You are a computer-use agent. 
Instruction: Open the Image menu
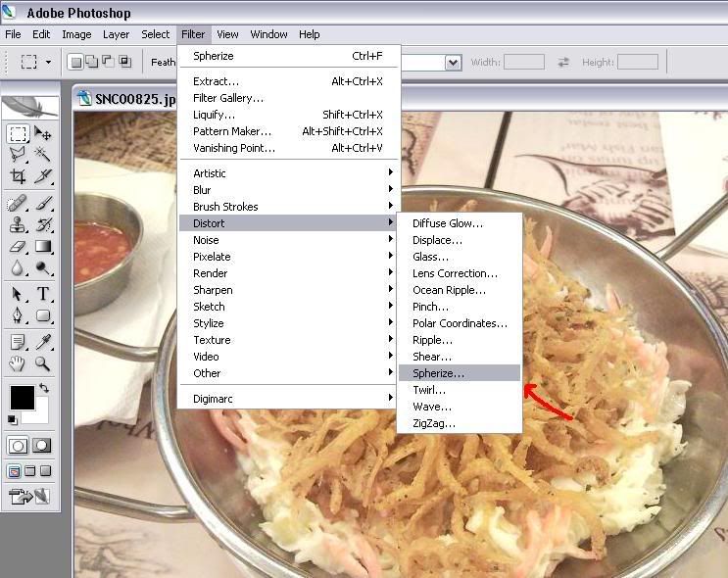coord(76,34)
